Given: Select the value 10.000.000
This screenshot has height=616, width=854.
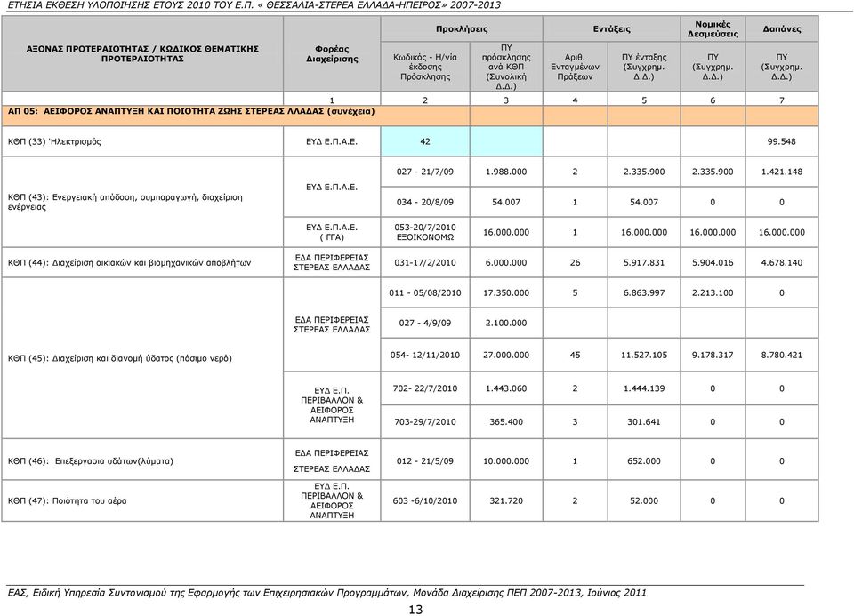Looking at the screenshot, I should 506,461.
